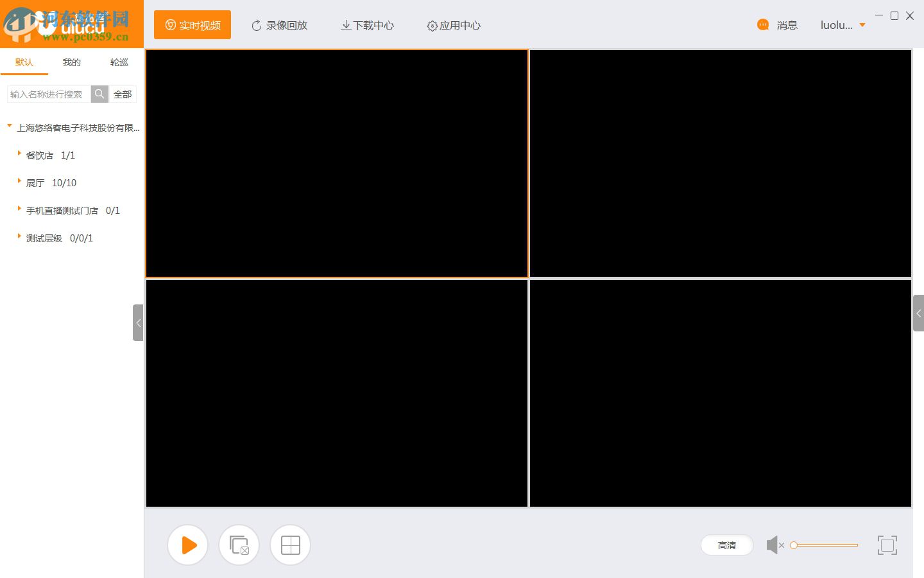Click the close-all-videos icon in bottom toolbar
Image resolution: width=924 pixels, height=578 pixels.
pos(239,545)
